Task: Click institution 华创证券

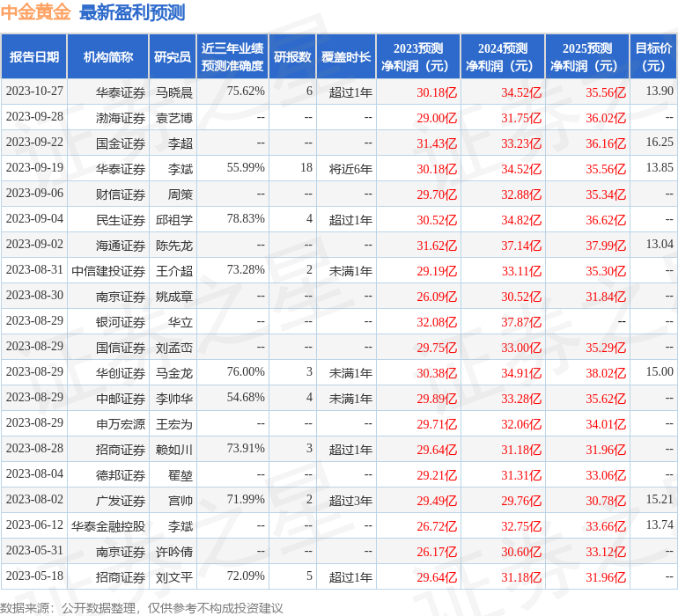Action: point(121,373)
